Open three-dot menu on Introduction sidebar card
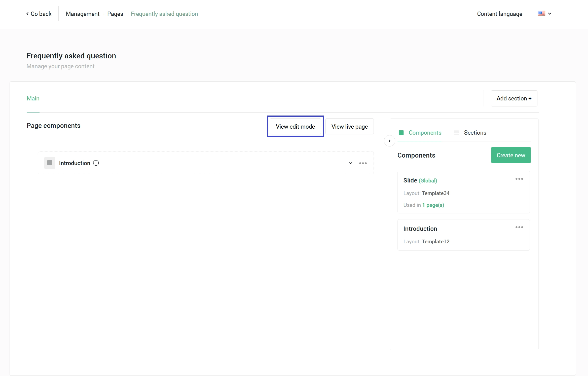This screenshot has width=588, height=376. pyautogui.click(x=519, y=227)
